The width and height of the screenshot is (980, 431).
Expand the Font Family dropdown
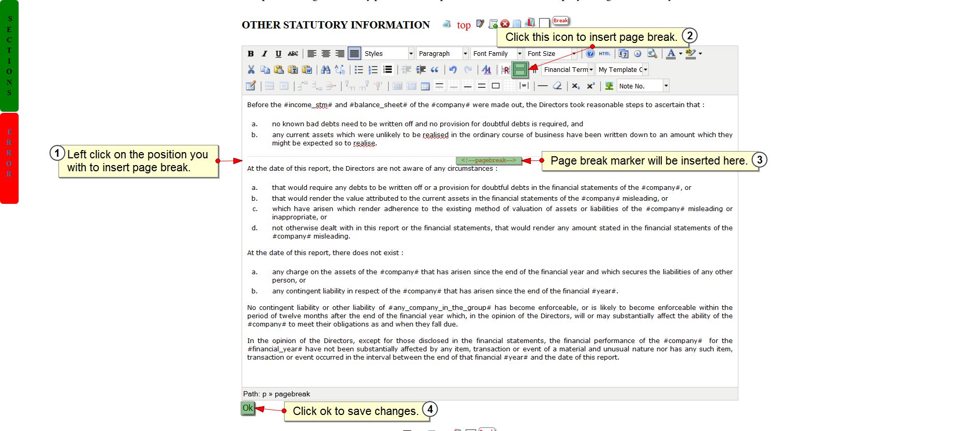[496, 54]
